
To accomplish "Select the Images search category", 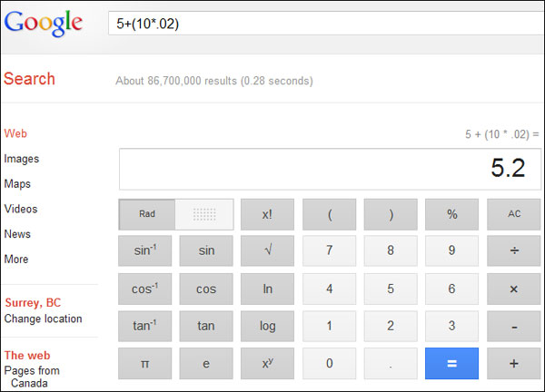I will 22,159.
